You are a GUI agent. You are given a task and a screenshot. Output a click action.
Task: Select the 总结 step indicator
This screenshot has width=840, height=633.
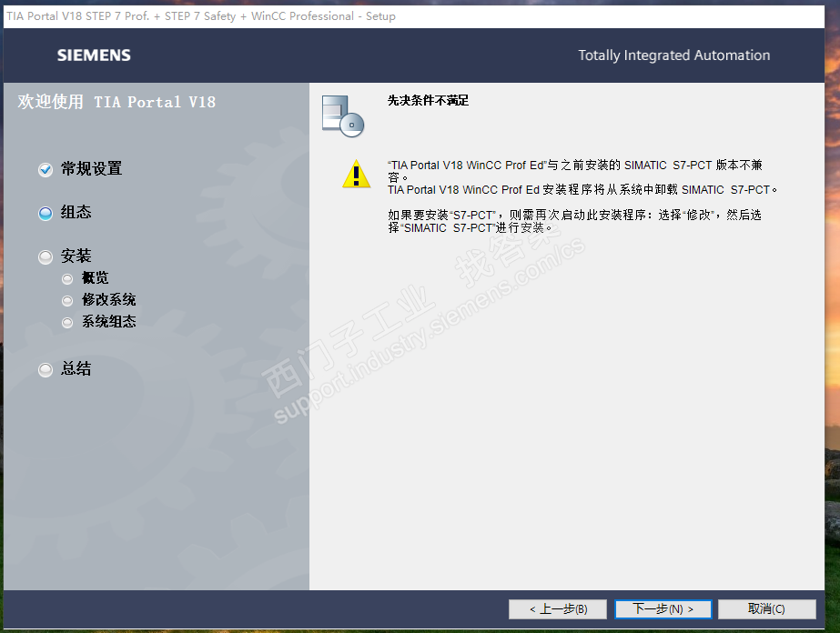[x=46, y=369]
